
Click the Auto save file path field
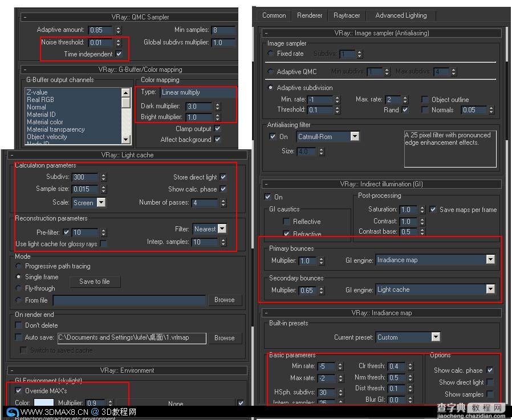click(132, 338)
